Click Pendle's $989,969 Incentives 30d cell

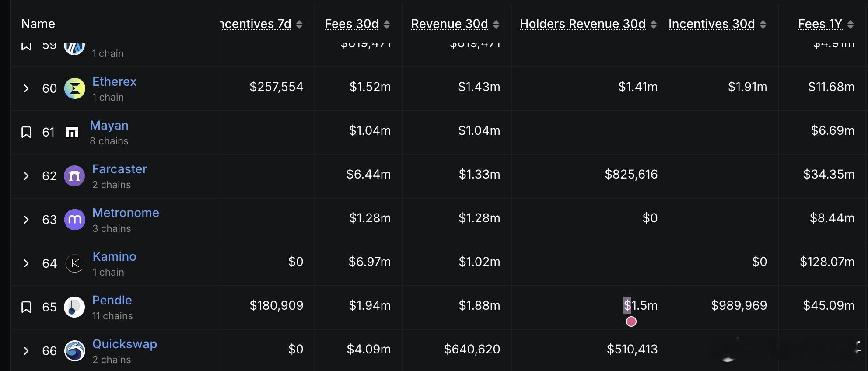(739, 305)
